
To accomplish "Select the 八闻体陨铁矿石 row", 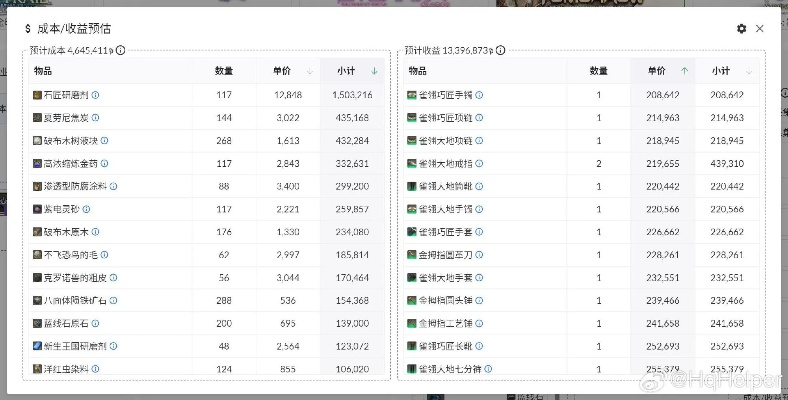I will [x=200, y=300].
